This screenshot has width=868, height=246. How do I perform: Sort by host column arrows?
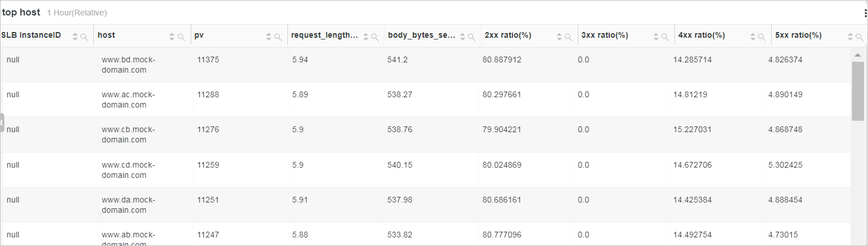point(172,37)
